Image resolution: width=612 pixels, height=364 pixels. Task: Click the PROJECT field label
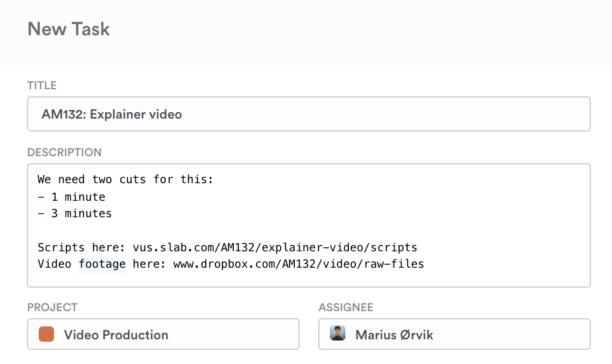point(52,307)
